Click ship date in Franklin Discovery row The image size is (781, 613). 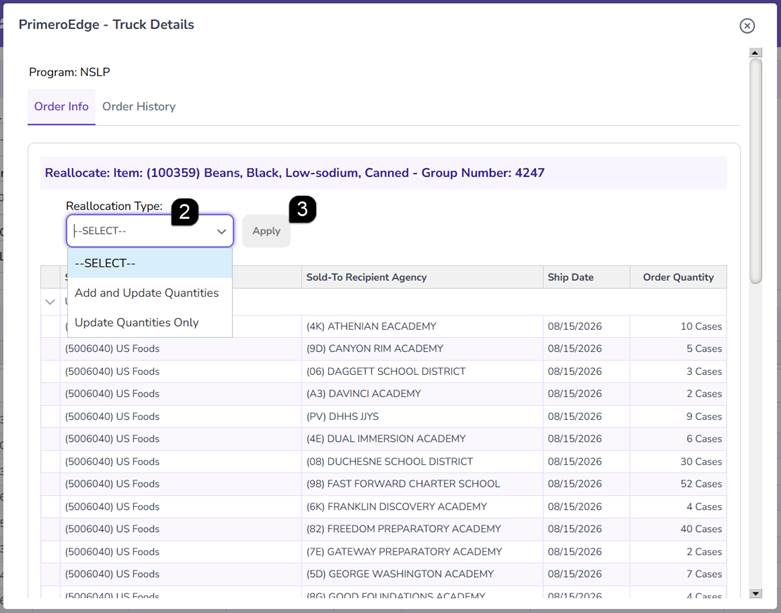click(586, 506)
